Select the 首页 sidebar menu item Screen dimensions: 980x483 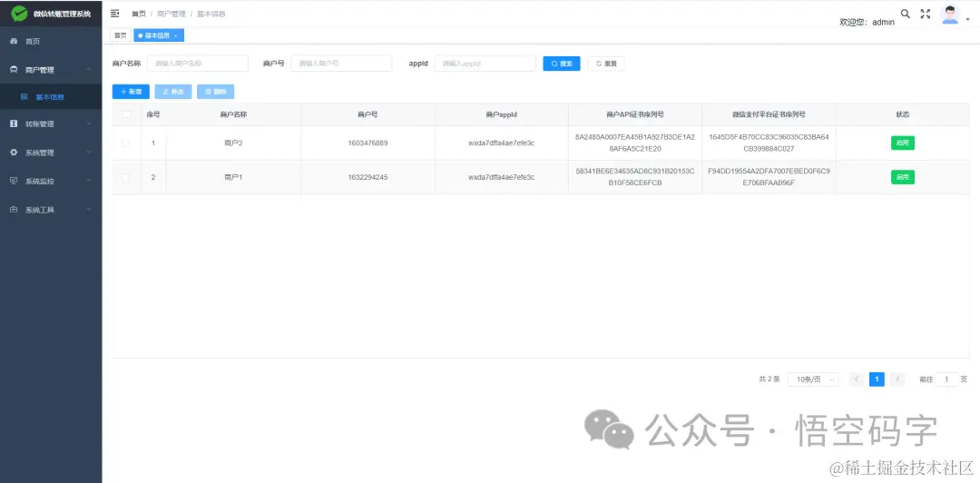(51, 41)
